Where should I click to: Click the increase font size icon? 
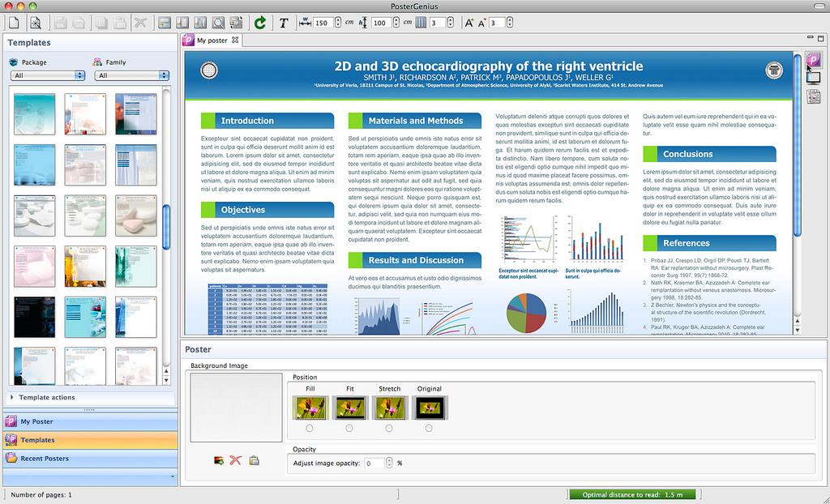pos(469,23)
